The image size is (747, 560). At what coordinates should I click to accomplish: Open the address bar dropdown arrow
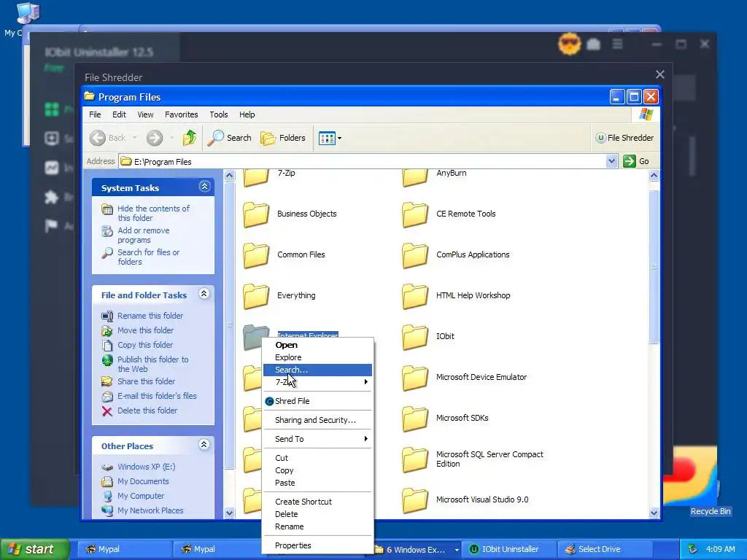(x=612, y=161)
